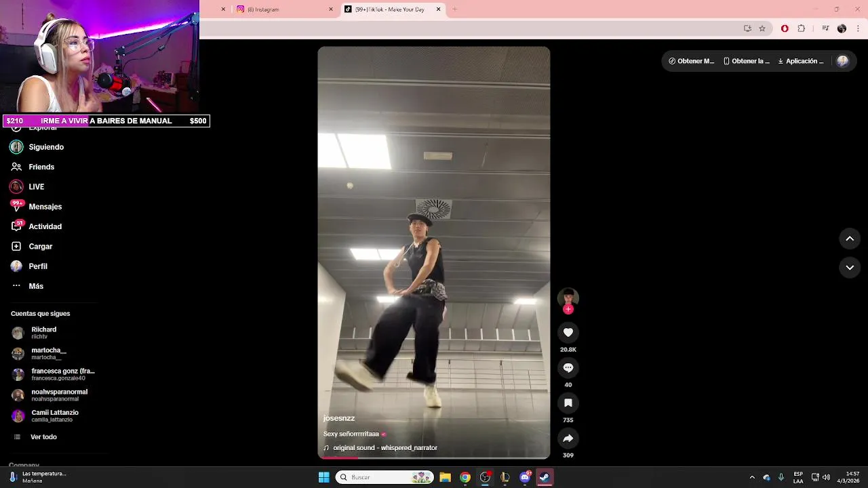Click the taskbar Buscar search box
This screenshot has height=488, width=868.
coord(385,477)
